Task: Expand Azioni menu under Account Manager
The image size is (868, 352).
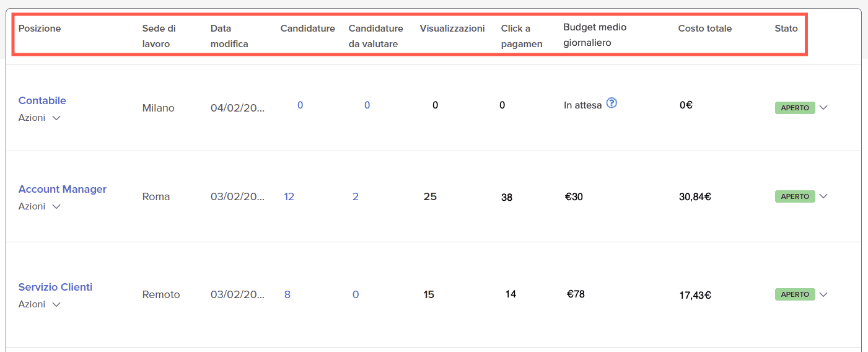Action: click(x=40, y=206)
